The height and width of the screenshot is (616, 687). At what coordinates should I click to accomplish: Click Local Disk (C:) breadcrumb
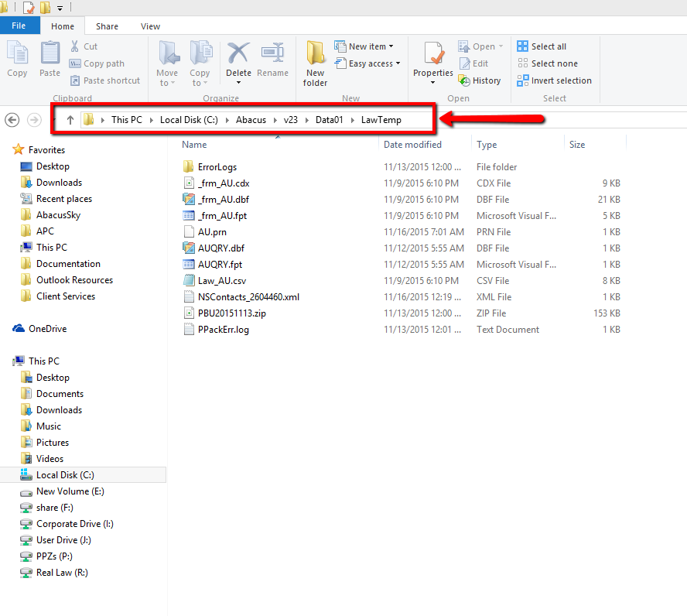(x=189, y=120)
